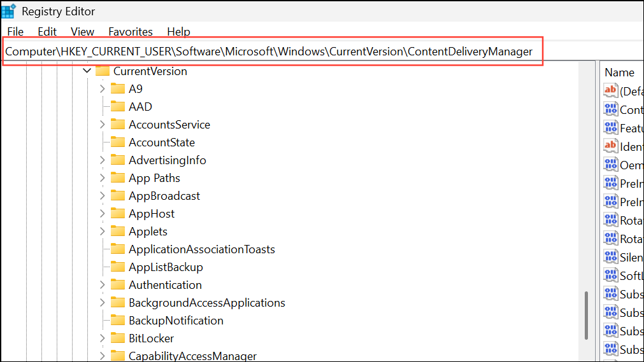
Task: Select the AdvertisingInfo key label
Action: pyautogui.click(x=167, y=160)
